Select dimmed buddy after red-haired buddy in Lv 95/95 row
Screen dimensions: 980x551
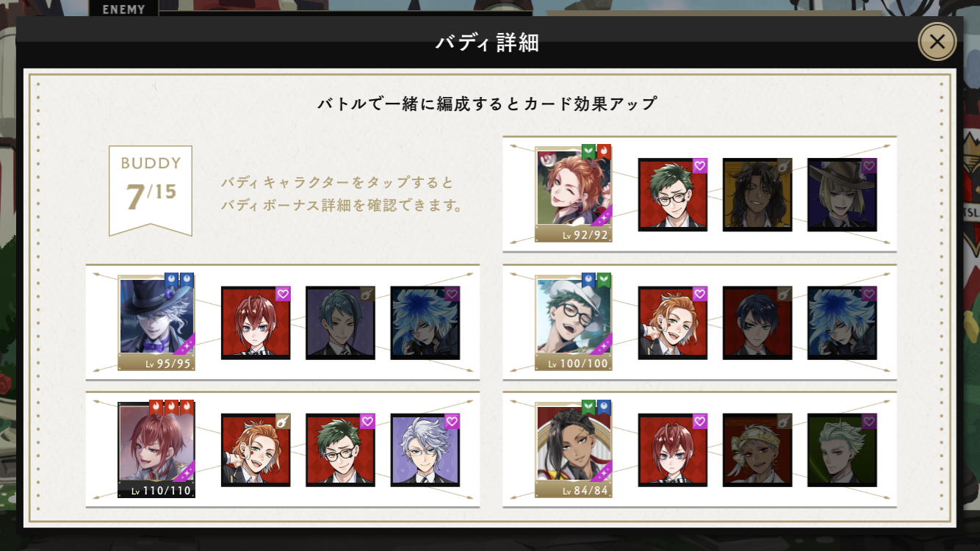pos(340,323)
